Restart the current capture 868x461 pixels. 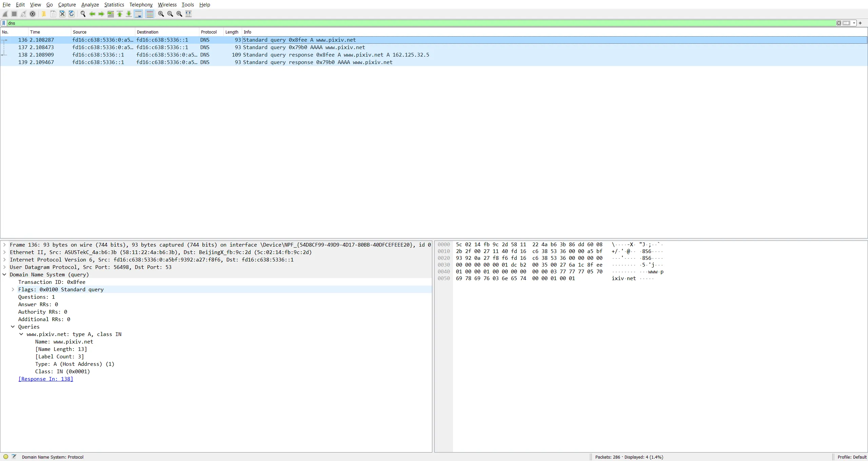[x=23, y=14]
